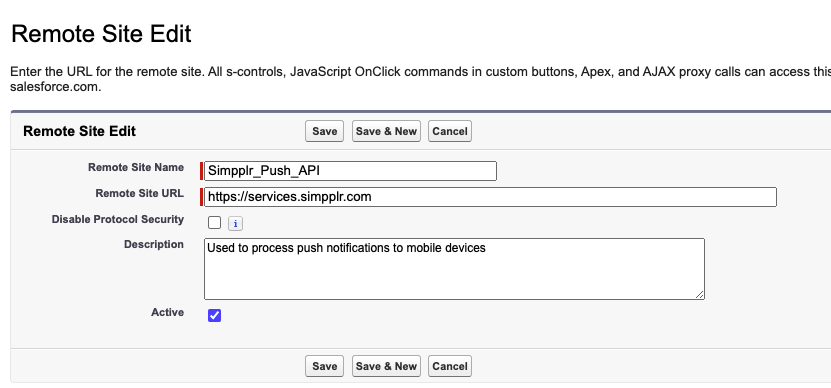
Task: Click Cancel in the bottom button row
Action: [x=450, y=366]
